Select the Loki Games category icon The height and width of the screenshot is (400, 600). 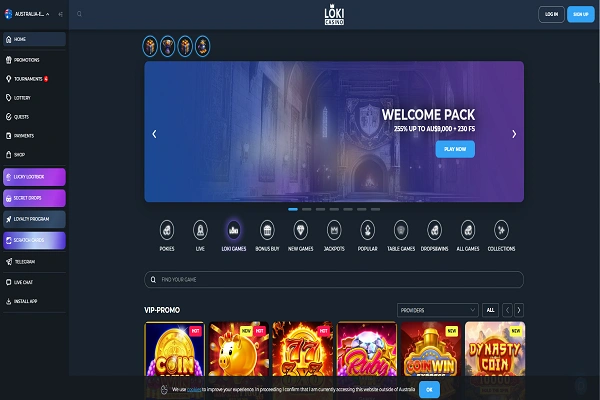pyautogui.click(x=233, y=230)
